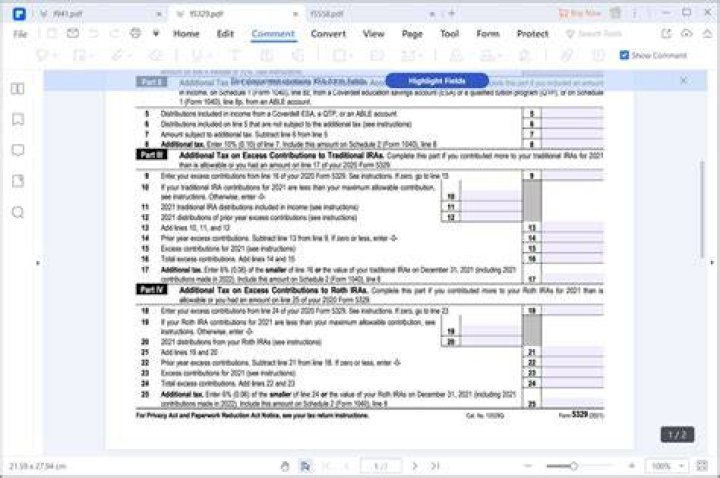This screenshot has height=478, width=720.
Task: Close the f941.pdf tab
Action: (159, 14)
